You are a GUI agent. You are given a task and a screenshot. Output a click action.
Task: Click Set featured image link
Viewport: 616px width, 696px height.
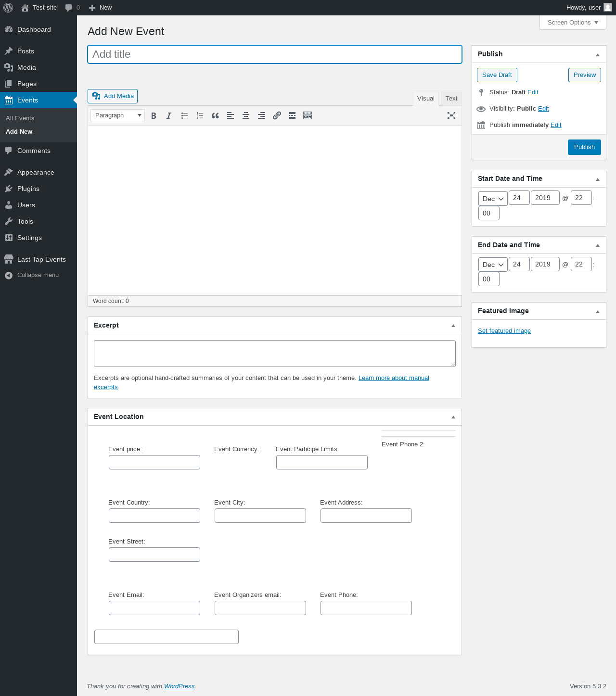point(504,331)
